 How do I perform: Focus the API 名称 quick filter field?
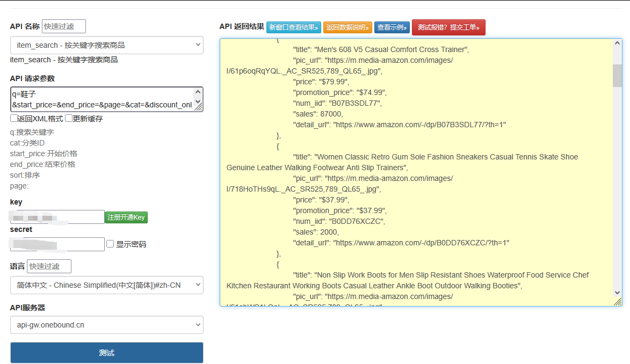(63, 26)
